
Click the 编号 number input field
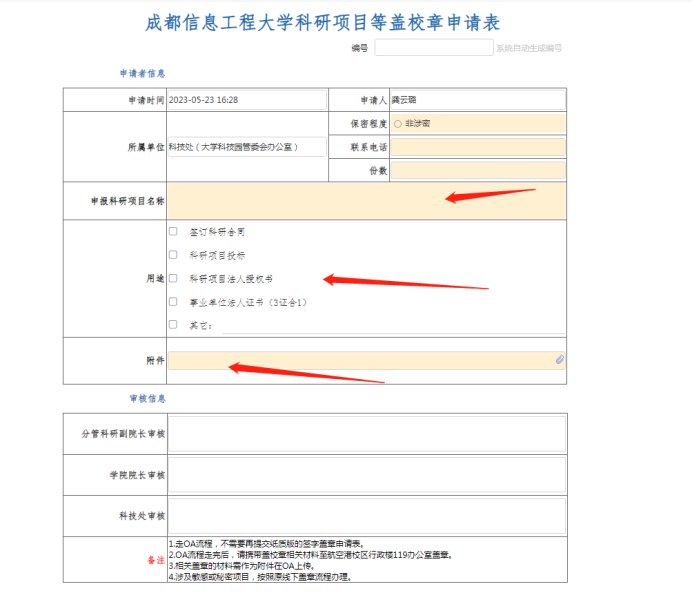click(433, 47)
